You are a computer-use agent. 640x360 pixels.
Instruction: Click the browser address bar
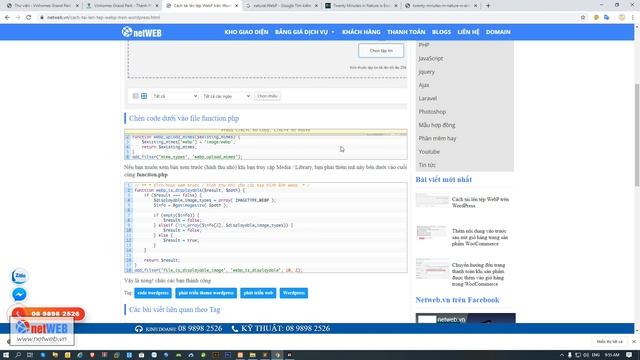pyautogui.click(x=306, y=18)
